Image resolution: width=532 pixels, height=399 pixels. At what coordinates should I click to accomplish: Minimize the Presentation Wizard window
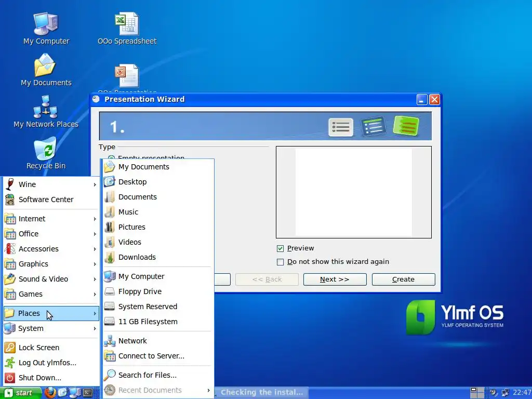422,99
